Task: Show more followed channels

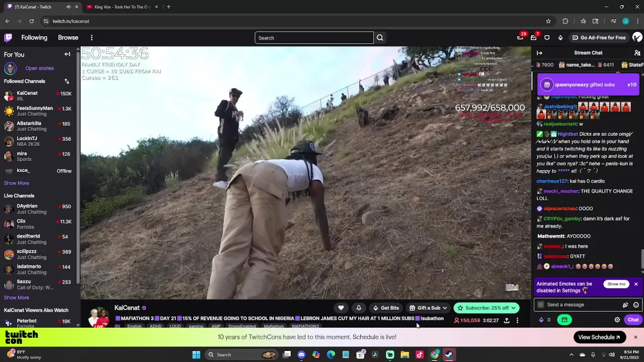Action: [17, 183]
